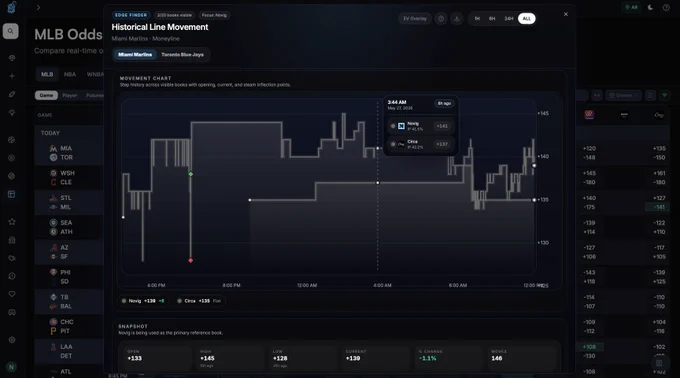The width and height of the screenshot is (680, 378).
Task: Open the AZ vs SF game row
Action: click(69, 252)
